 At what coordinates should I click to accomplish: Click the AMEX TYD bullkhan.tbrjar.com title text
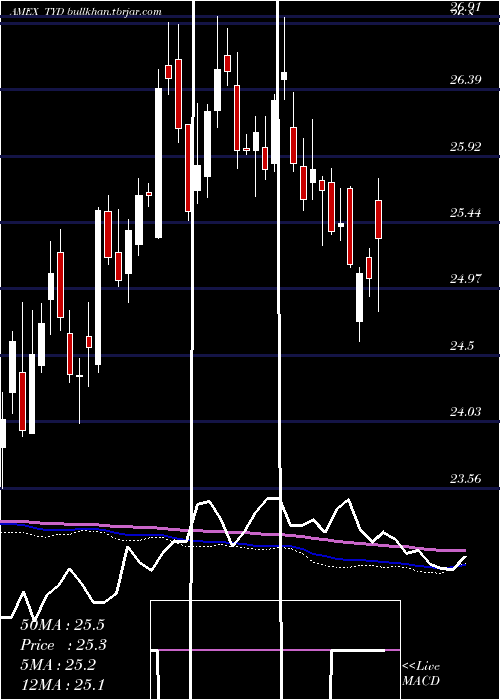[84, 12]
